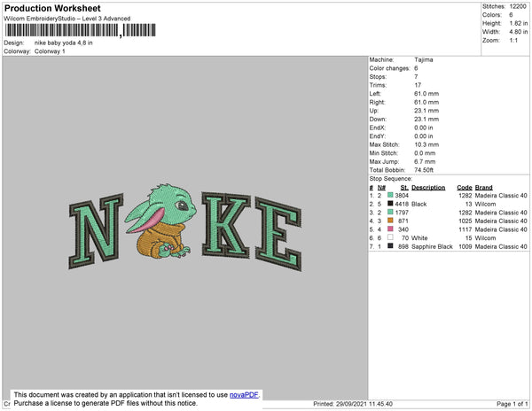The image size is (532, 411).
Task: Click the design name 'nike baby yoda 4,8 in'
Action: pyautogui.click(x=64, y=43)
